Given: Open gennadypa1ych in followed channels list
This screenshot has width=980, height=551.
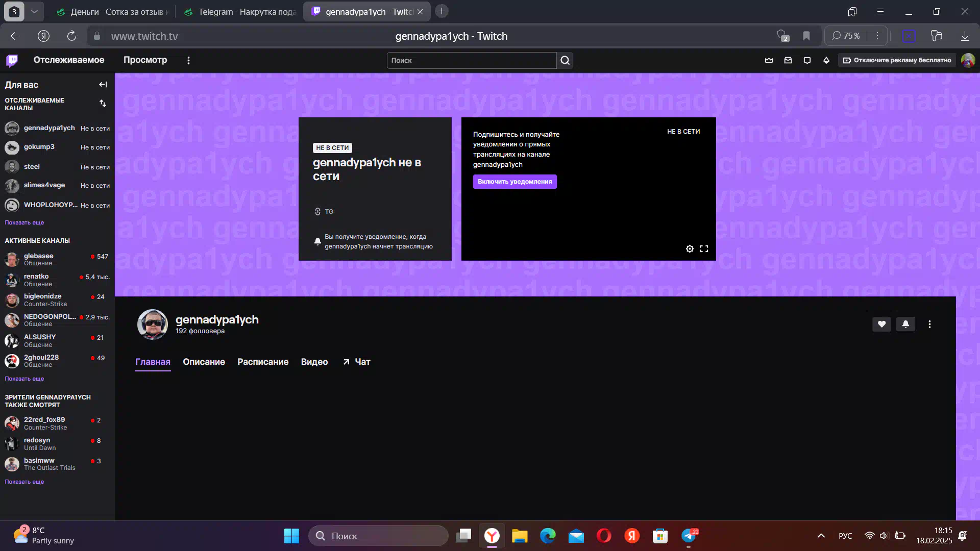Looking at the screenshot, I should click(x=57, y=128).
